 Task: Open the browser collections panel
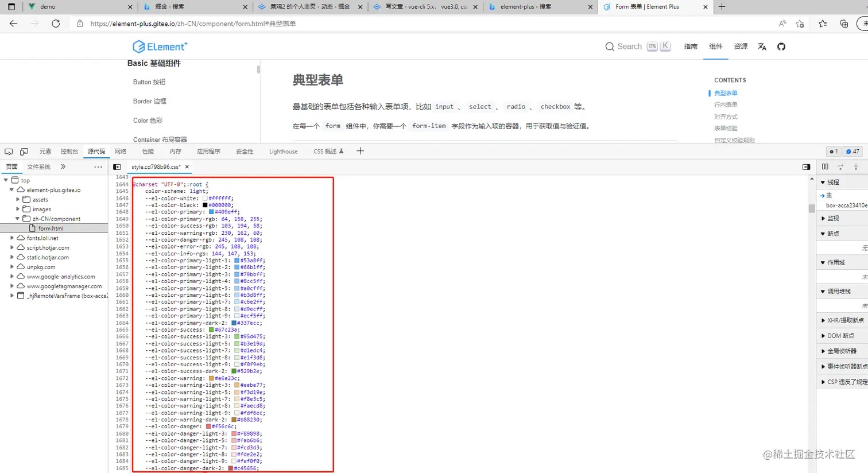(844, 24)
